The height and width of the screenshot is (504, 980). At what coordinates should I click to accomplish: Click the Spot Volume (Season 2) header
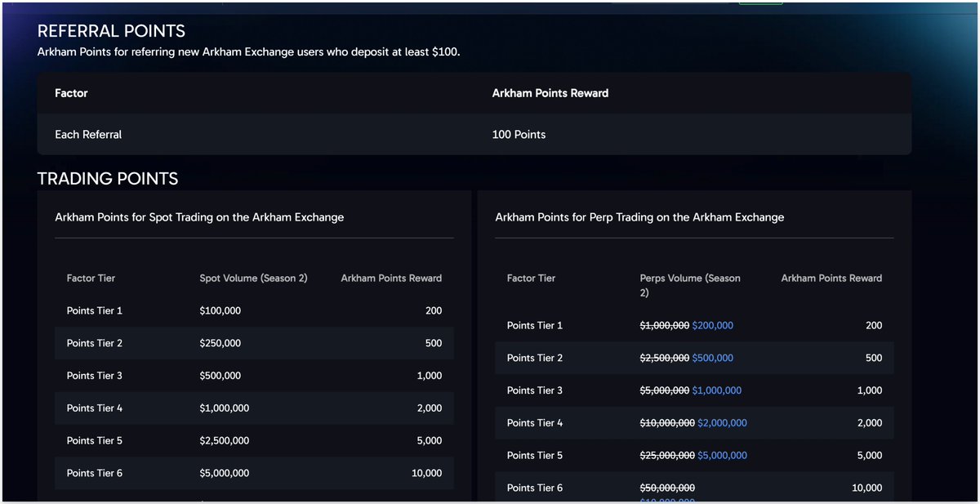253,278
